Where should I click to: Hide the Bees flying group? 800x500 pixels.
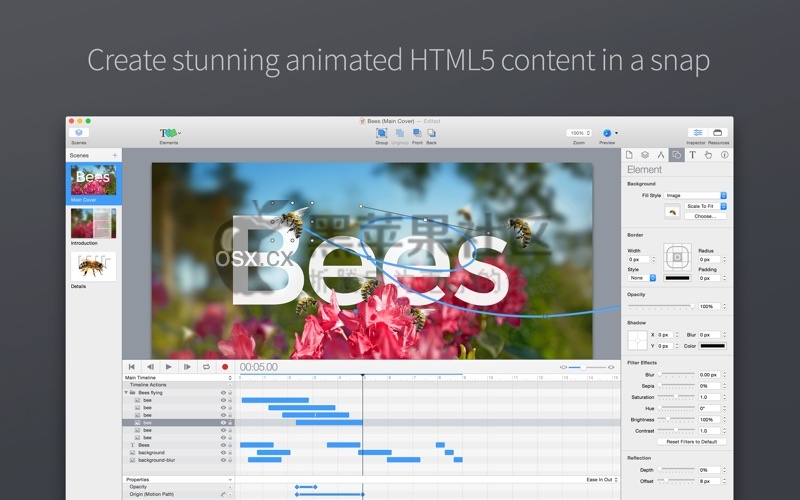(223, 393)
